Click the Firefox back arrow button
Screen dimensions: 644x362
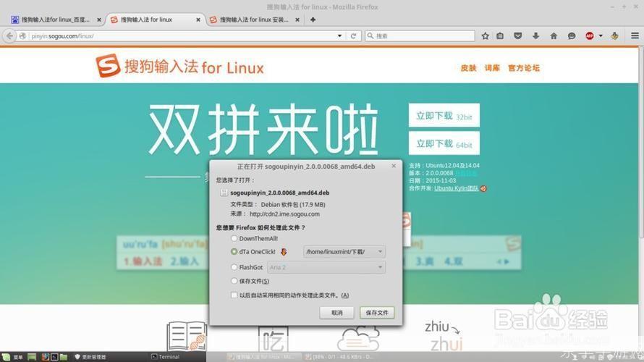click(x=9, y=36)
